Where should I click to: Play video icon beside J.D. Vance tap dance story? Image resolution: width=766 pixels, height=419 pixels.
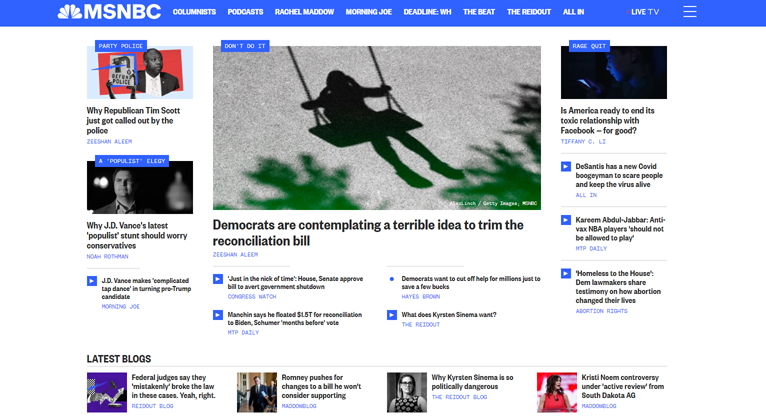(92, 281)
